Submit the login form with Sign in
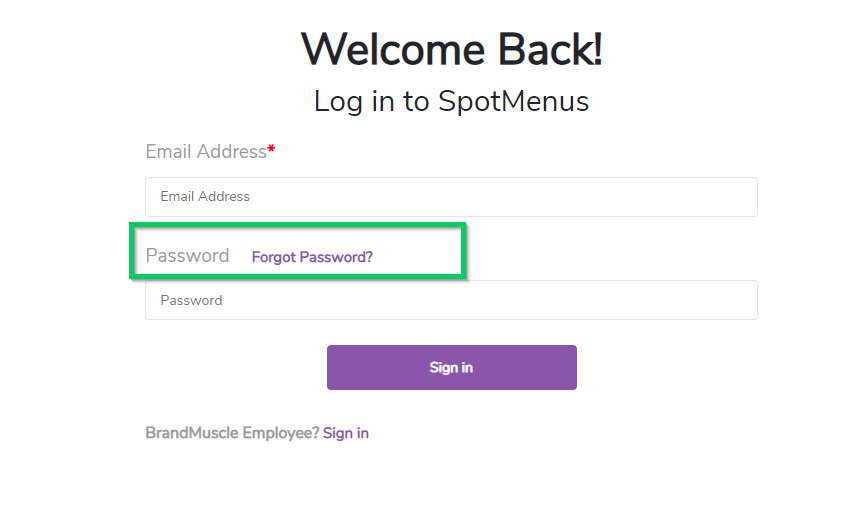 click(451, 367)
